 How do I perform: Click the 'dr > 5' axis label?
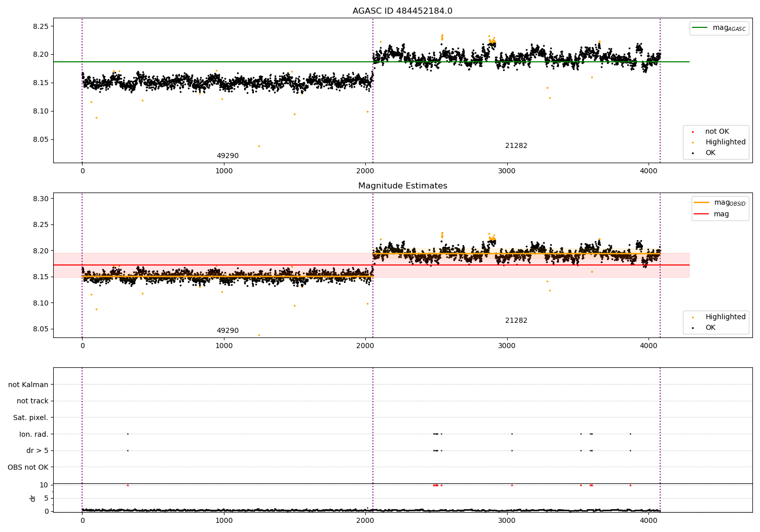[37, 451]
